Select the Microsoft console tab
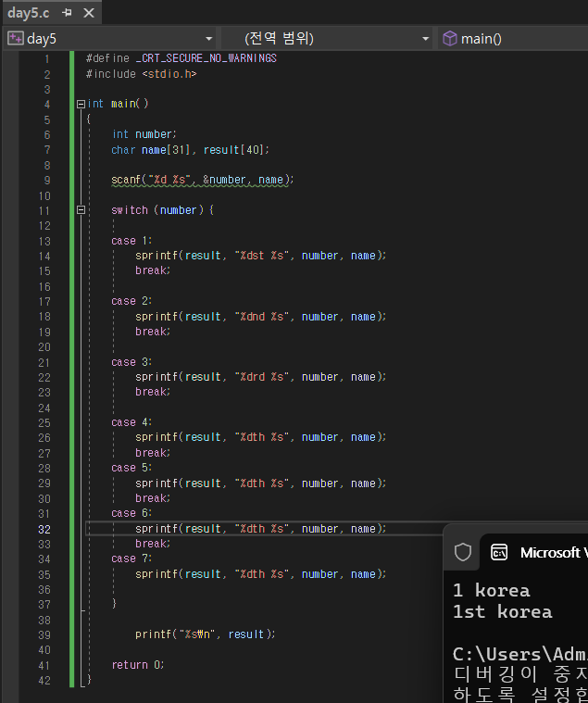This screenshot has height=703, width=588. 535,552
